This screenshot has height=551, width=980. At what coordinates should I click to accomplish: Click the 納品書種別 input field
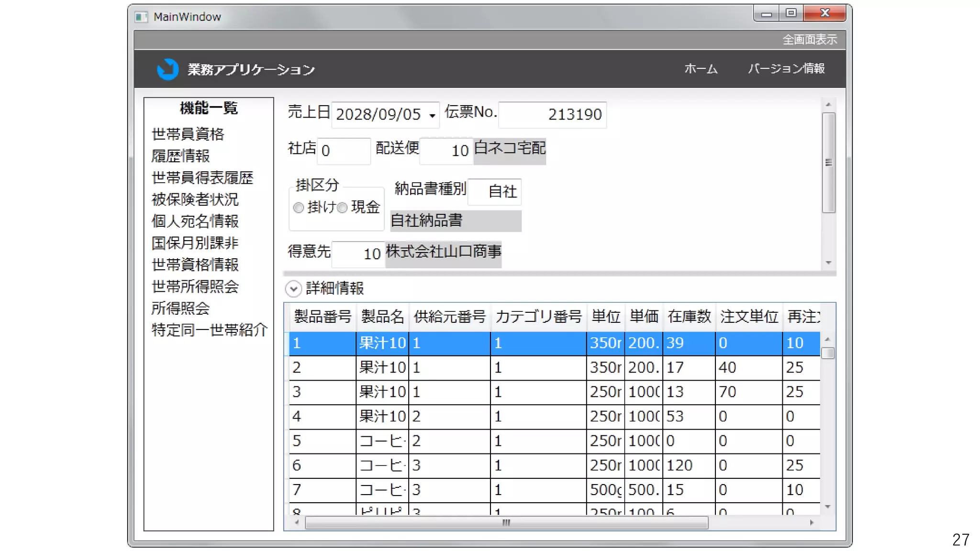494,192
